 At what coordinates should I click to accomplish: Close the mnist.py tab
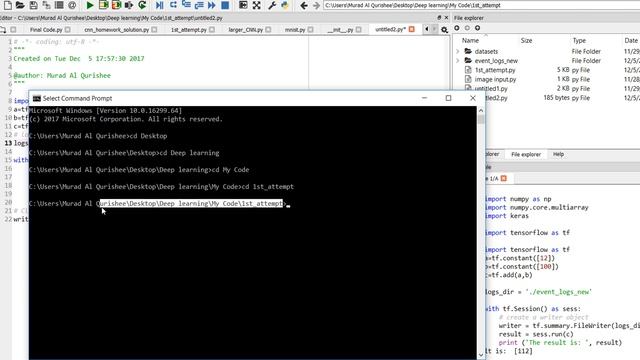point(311,30)
